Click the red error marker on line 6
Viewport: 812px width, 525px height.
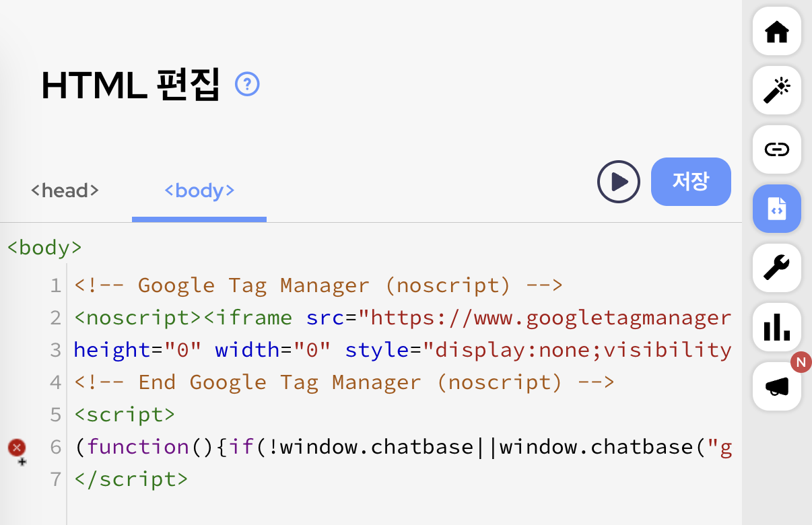[17, 447]
